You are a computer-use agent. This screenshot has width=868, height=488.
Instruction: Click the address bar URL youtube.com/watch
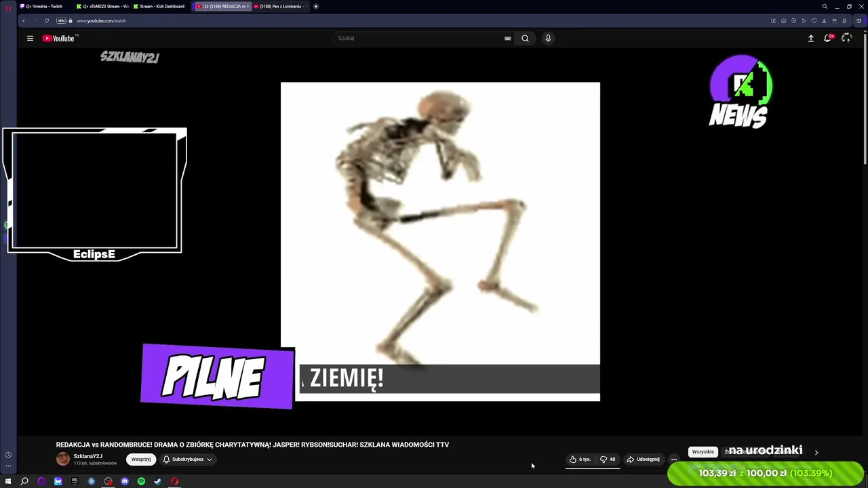pos(101,20)
